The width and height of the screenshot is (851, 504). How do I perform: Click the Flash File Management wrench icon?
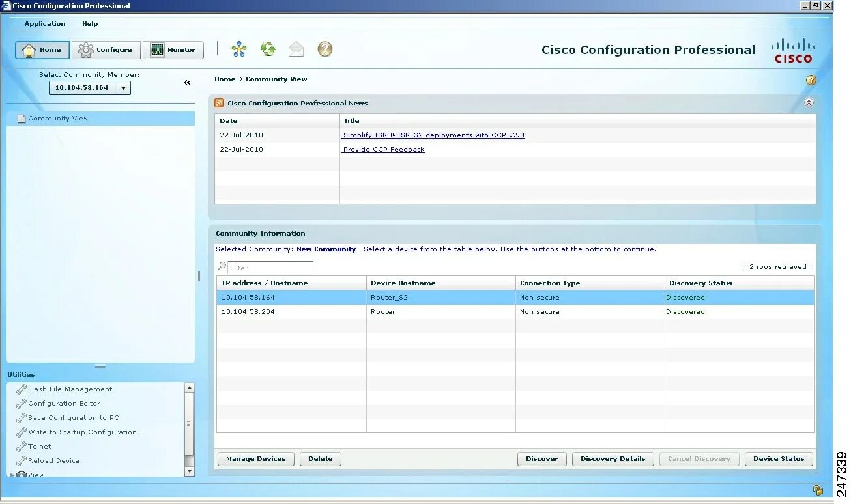tap(22, 389)
